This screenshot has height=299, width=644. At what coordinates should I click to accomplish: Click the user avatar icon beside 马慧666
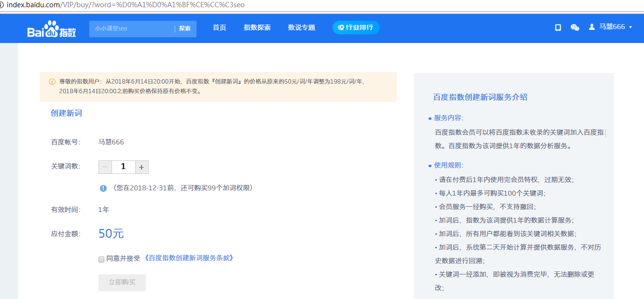pyautogui.click(x=591, y=27)
